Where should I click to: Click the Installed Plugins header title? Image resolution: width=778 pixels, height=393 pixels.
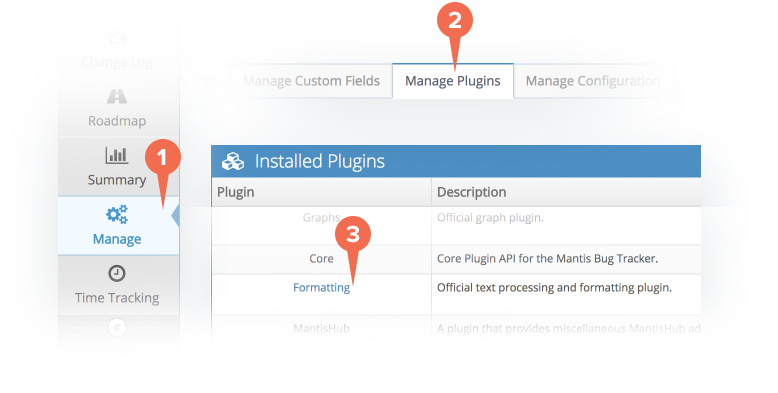tap(320, 162)
